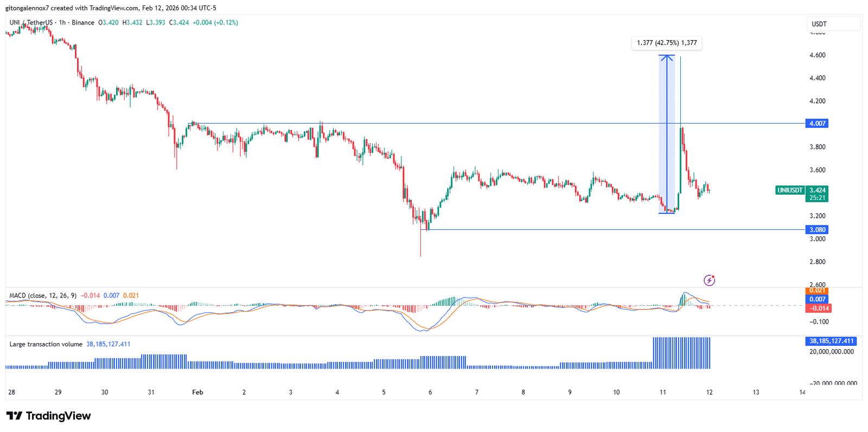Screen dimensions: 868x432
Task: Open the USDT currency selector box
Action: [x=833, y=24]
